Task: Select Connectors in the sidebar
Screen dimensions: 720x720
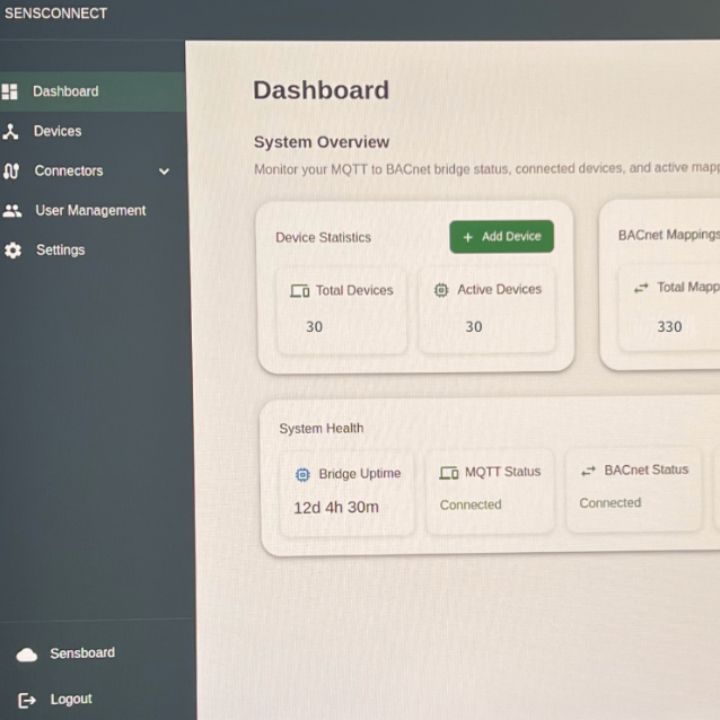Action: click(69, 171)
